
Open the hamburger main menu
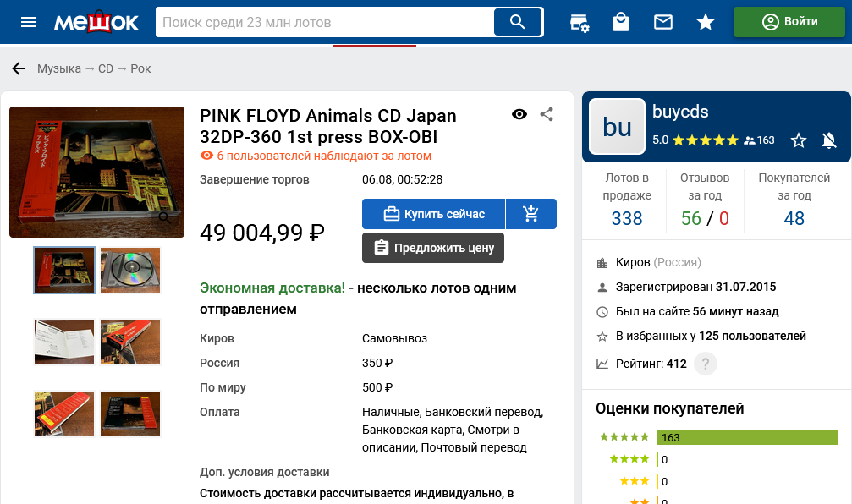28,22
